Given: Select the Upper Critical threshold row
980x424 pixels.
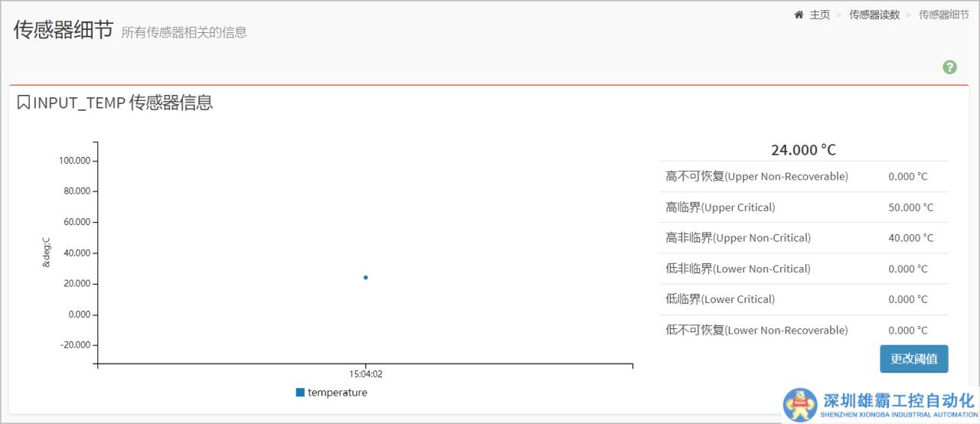Looking at the screenshot, I should (x=802, y=207).
